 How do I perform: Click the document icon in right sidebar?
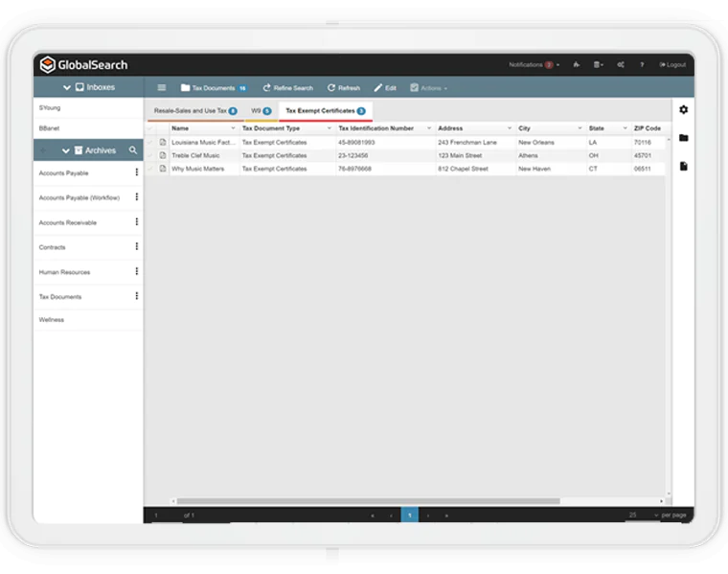(683, 167)
